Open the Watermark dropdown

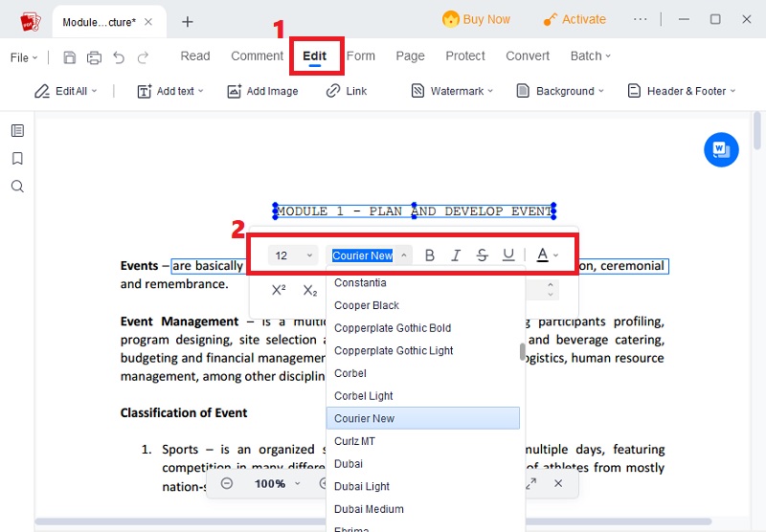[x=452, y=91]
